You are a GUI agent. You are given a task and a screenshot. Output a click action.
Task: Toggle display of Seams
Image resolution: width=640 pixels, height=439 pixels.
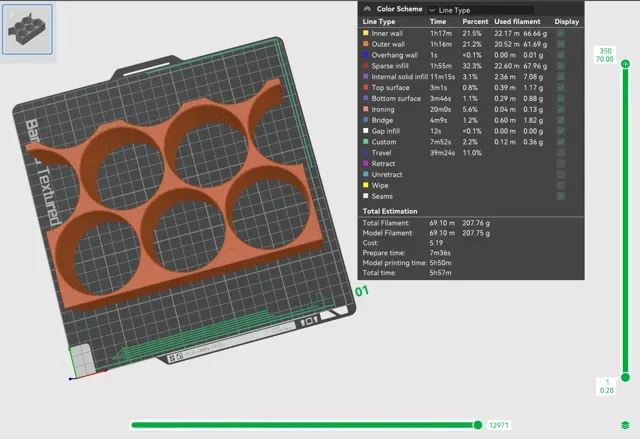pyautogui.click(x=561, y=196)
